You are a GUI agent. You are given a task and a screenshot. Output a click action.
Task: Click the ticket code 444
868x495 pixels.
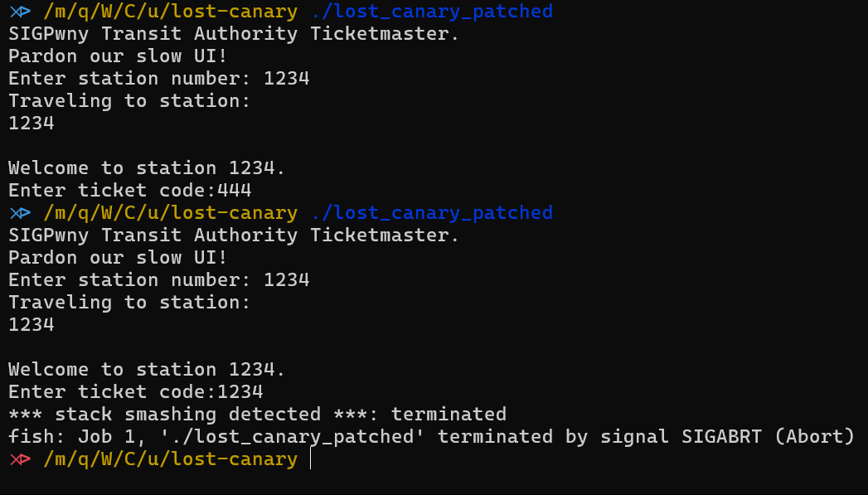235,191
